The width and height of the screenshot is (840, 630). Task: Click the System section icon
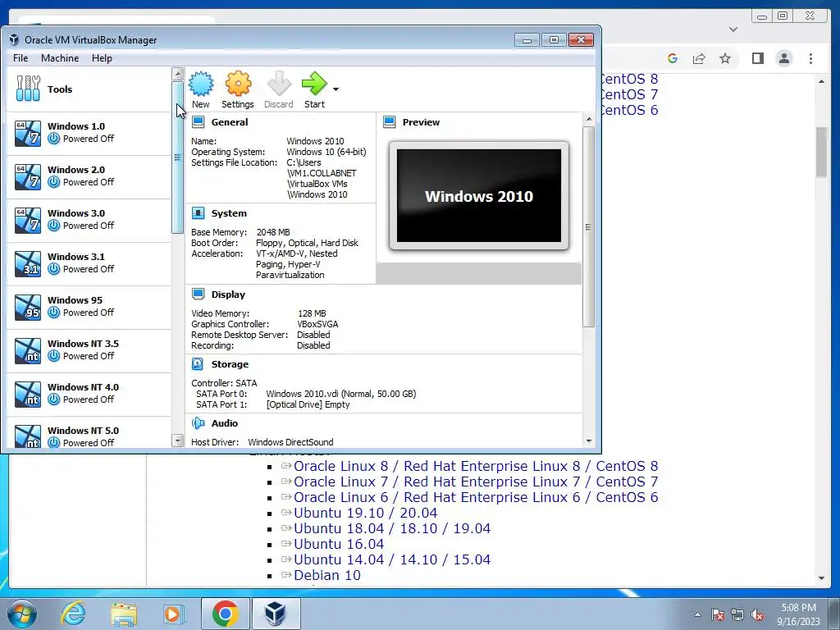point(199,213)
